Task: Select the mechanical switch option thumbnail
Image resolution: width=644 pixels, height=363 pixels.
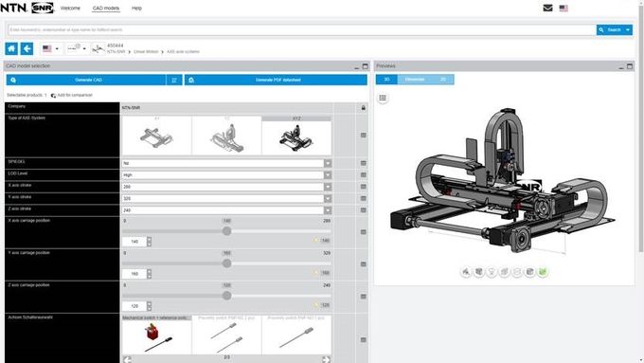Action: (156, 335)
